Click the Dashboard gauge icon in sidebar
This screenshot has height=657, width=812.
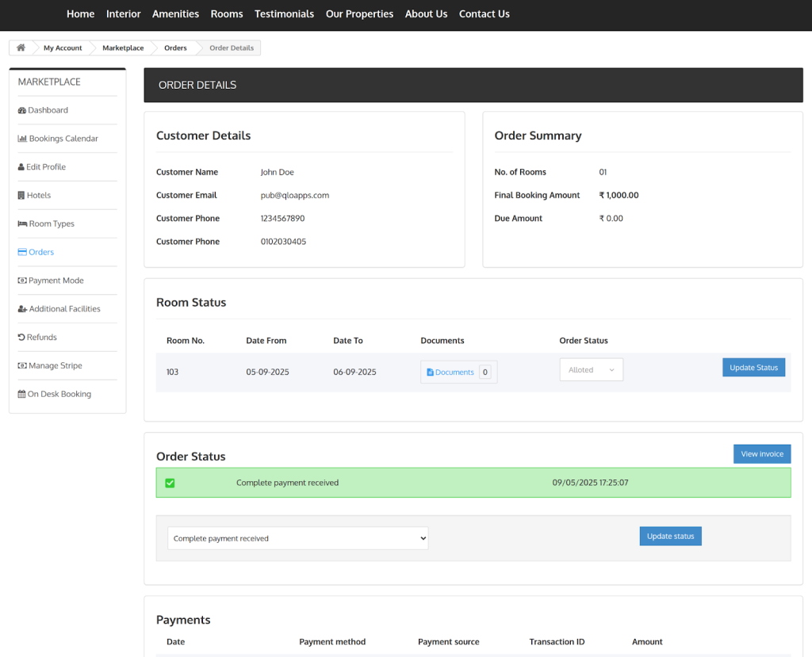21,110
